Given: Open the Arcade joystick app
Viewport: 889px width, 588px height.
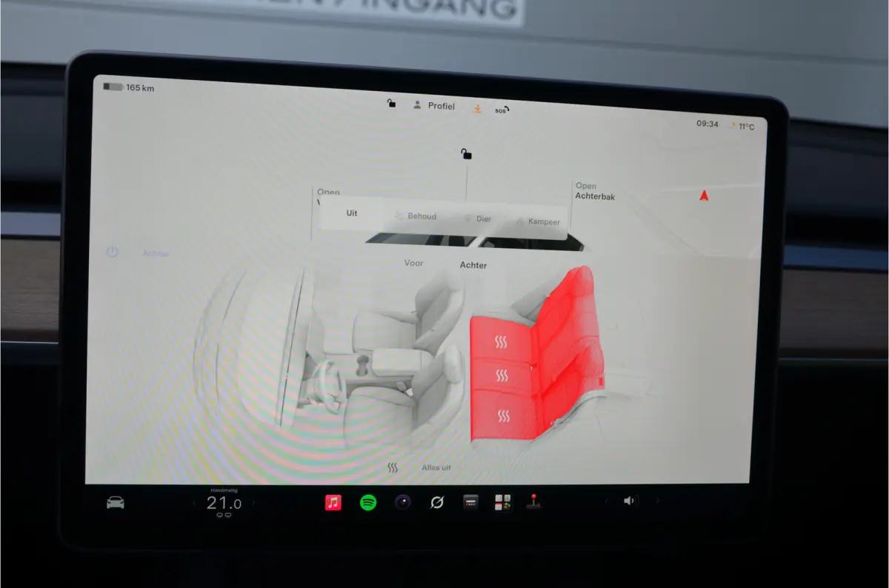Looking at the screenshot, I should click(x=533, y=501).
